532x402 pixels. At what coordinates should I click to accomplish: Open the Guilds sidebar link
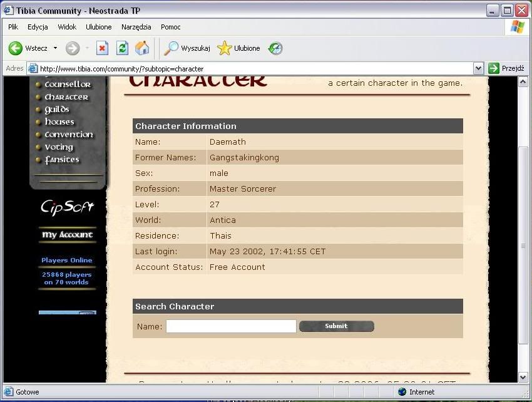(x=57, y=110)
